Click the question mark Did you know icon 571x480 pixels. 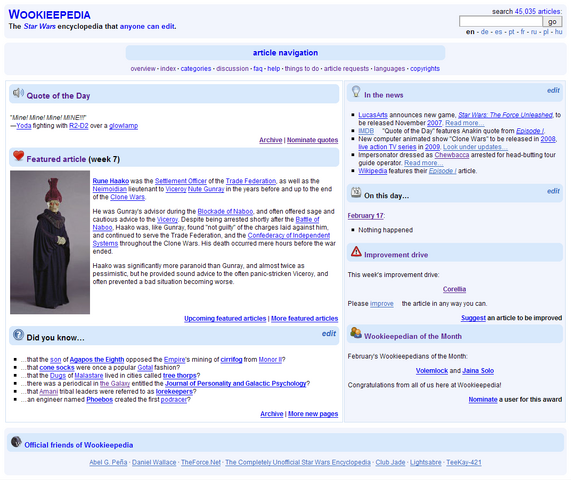18,334
